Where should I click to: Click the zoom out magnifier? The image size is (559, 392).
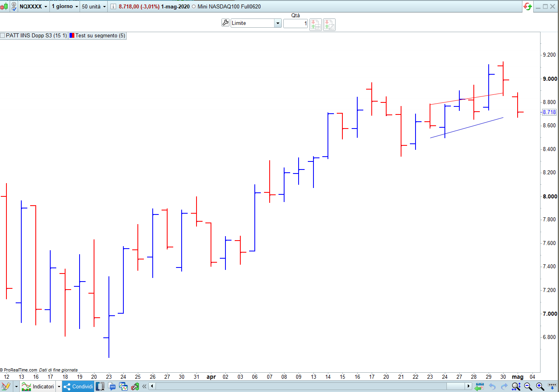pyautogui.click(x=528, y=386)
